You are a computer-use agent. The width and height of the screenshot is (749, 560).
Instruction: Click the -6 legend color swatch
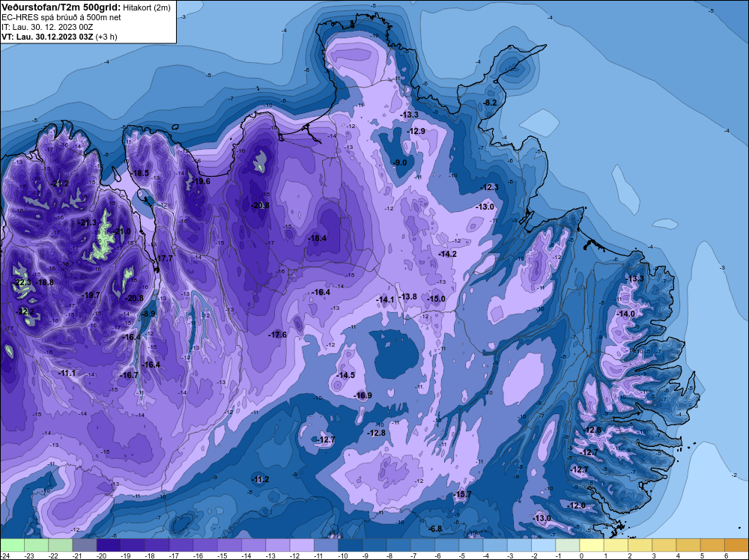point(446,545)
